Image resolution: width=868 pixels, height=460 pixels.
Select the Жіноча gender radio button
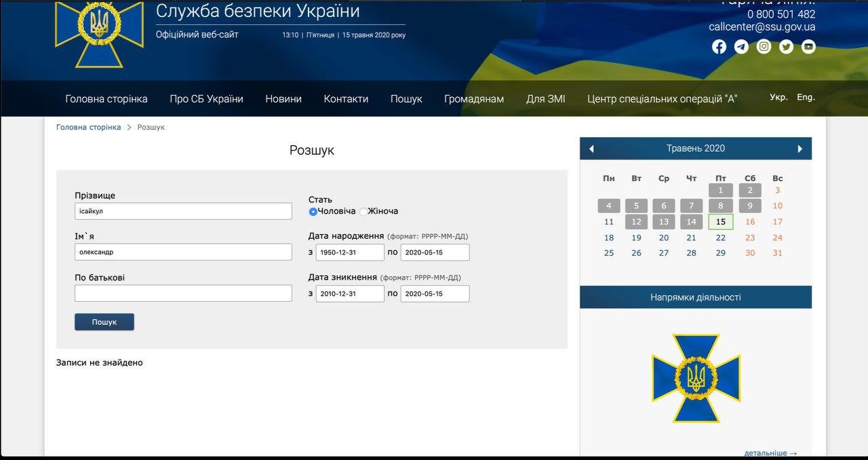coord(363,212)
